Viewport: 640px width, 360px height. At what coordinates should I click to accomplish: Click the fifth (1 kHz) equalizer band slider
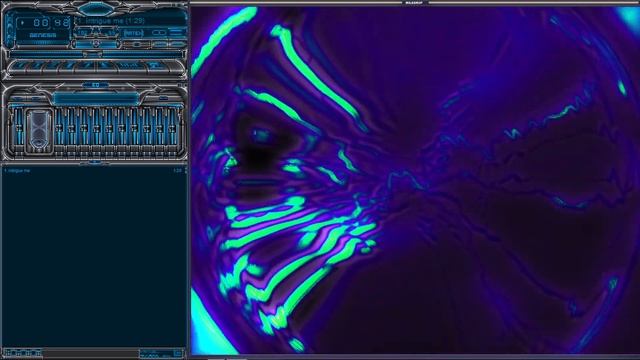coord(109,127)
